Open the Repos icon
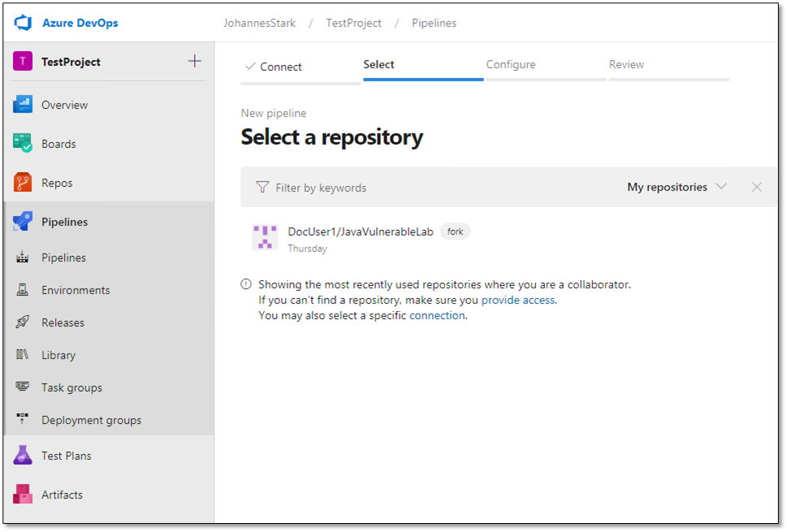The image size is (787, 532). pyautogui.click(x=23, y=183)
